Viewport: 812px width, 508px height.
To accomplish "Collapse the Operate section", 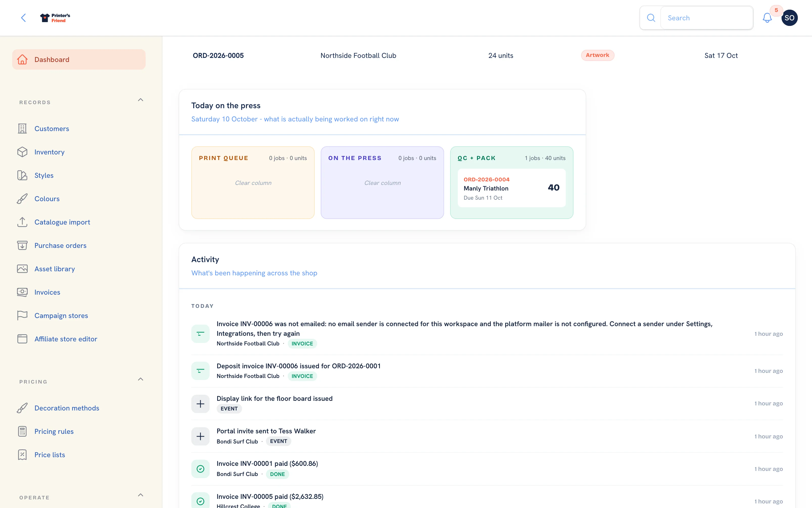I will point(141,495).
